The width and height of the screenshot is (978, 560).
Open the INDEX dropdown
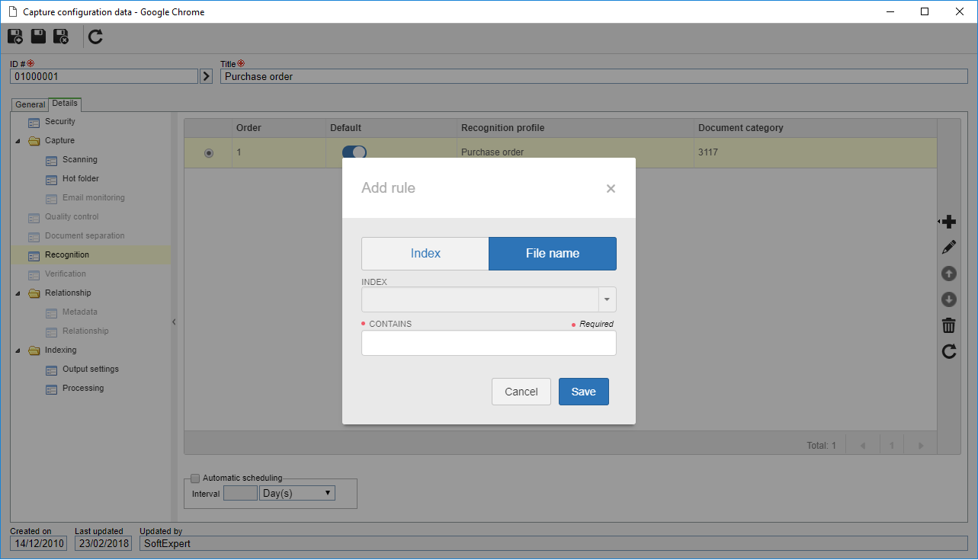point(607,299)
